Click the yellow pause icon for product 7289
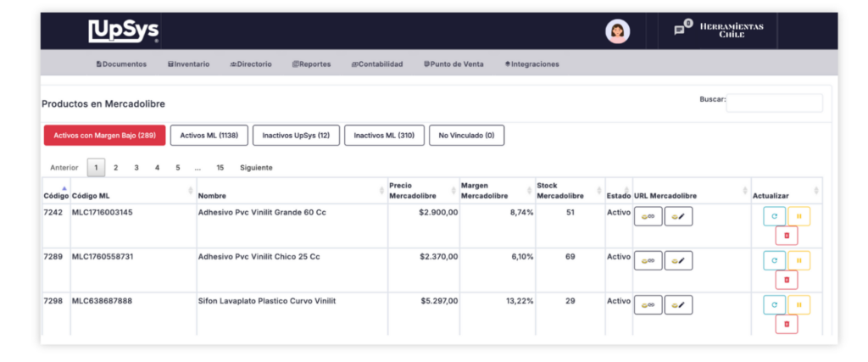 coord(798,260)
